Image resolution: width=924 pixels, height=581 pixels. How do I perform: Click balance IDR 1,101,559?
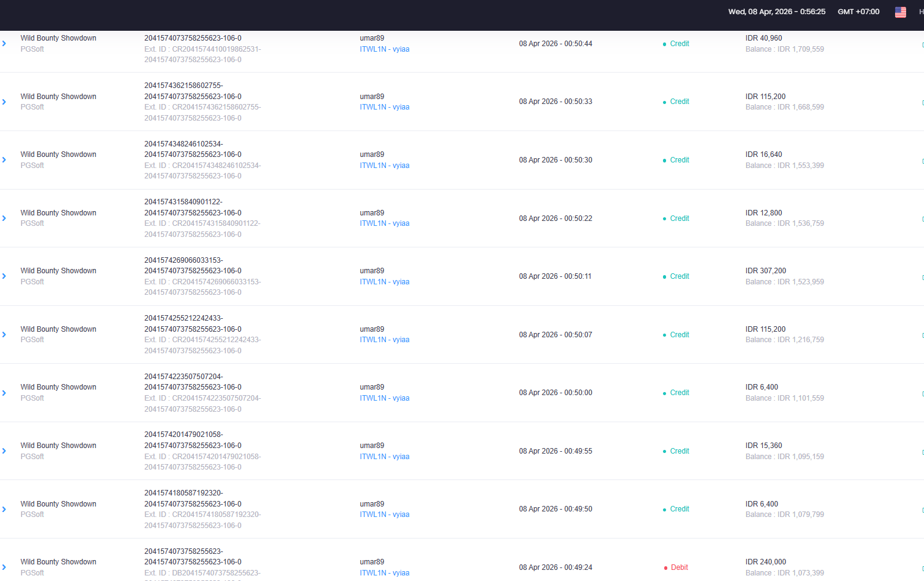(x=785, y=398)
